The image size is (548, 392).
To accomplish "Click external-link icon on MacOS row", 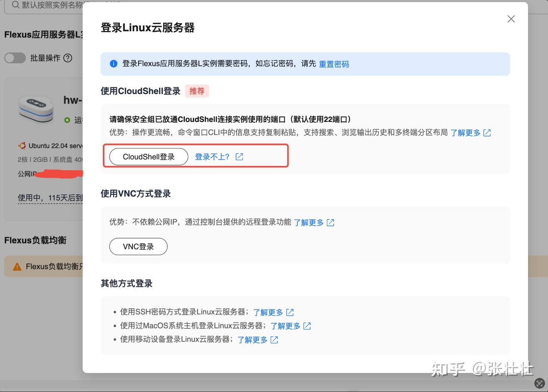I will (307, 326).
